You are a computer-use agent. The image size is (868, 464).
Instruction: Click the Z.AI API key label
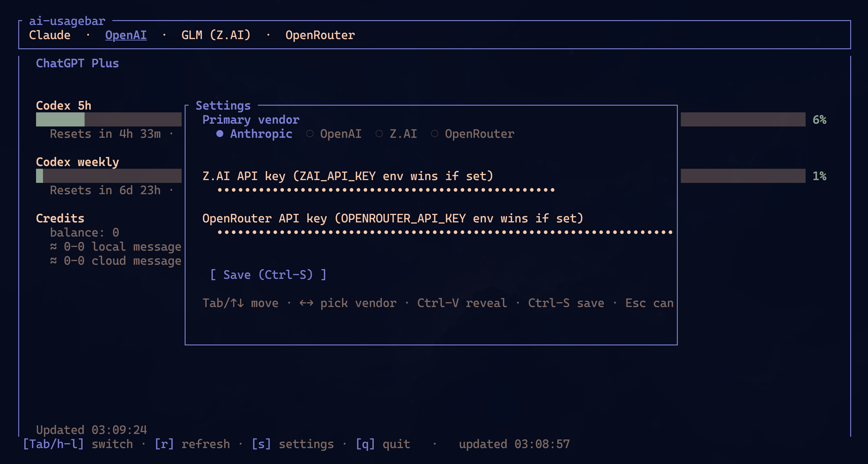point(348,176)
